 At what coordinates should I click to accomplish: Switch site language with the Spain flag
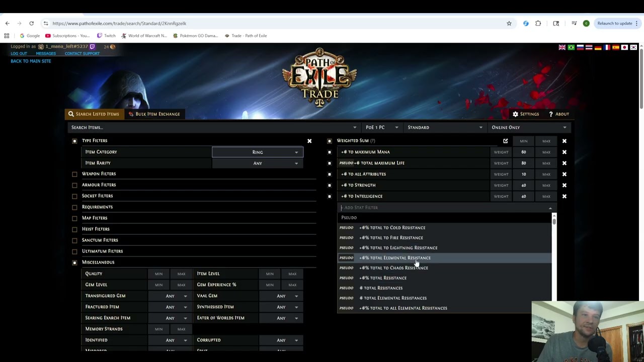(616, 47)
